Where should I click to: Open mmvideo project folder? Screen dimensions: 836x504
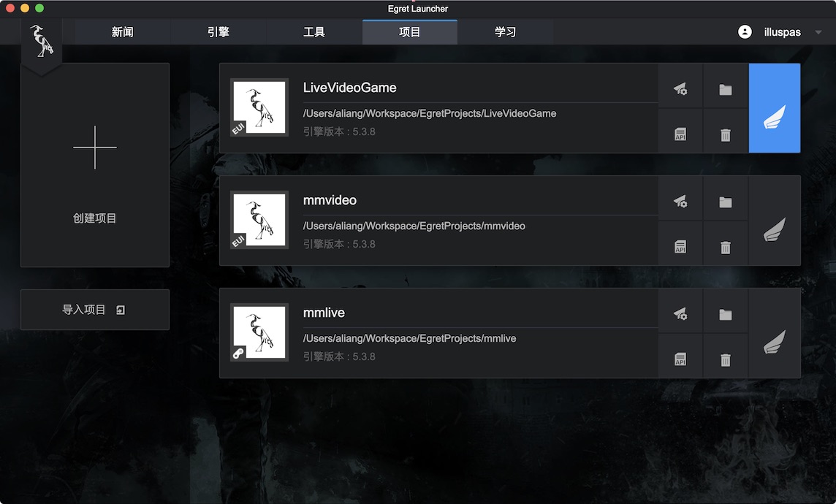tap(725, 201)
